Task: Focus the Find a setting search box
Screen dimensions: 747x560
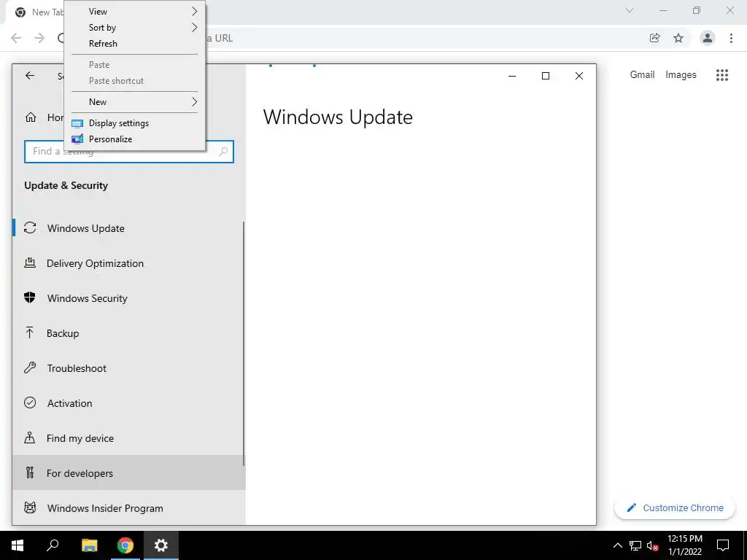Action: (128, 152)
